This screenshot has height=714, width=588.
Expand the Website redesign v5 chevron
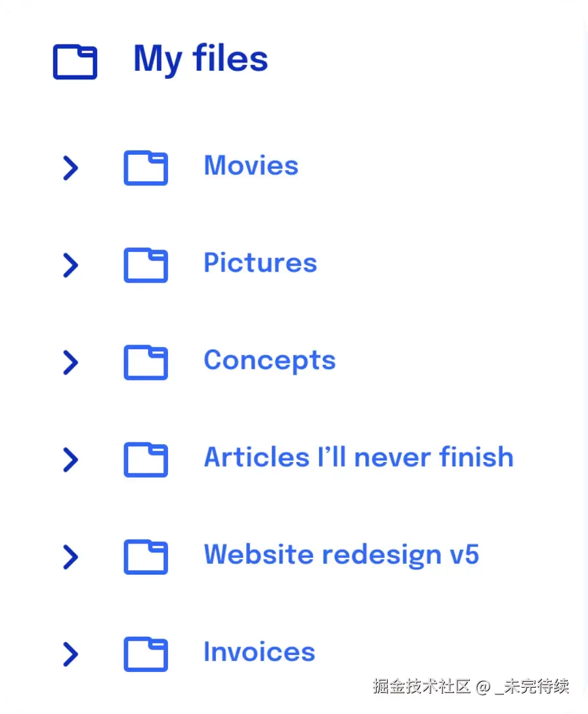70,556
